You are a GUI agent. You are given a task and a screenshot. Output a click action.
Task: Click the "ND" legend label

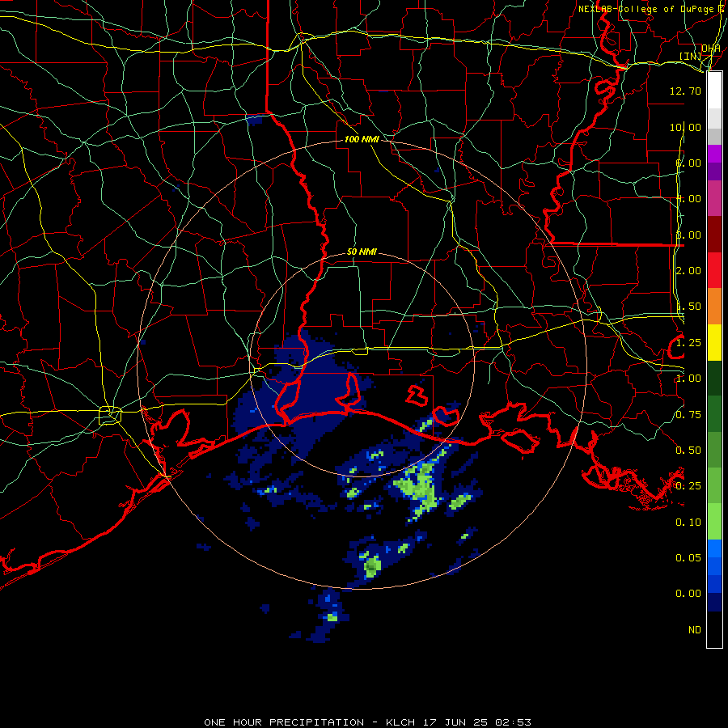695,629
